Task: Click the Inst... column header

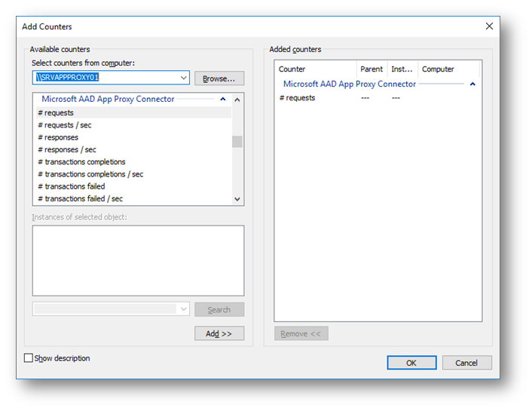Action: pyautogui.click(x=402, y=69)
